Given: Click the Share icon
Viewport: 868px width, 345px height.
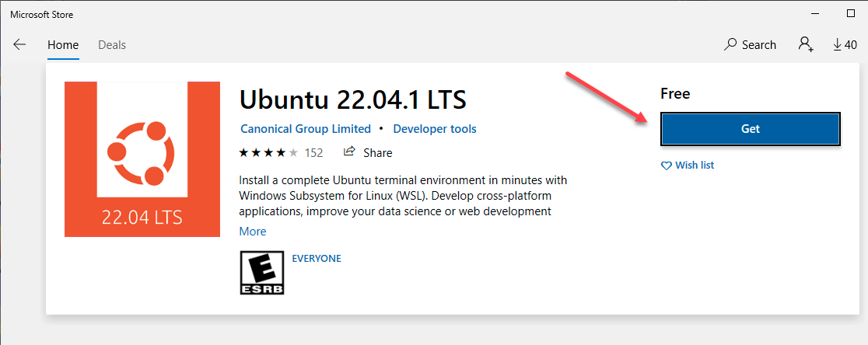Looking at the screenshot, I should pos(350,152).
